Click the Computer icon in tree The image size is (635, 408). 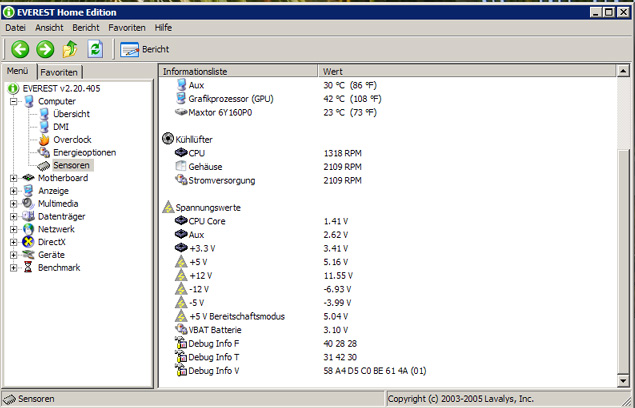[28, 101]
